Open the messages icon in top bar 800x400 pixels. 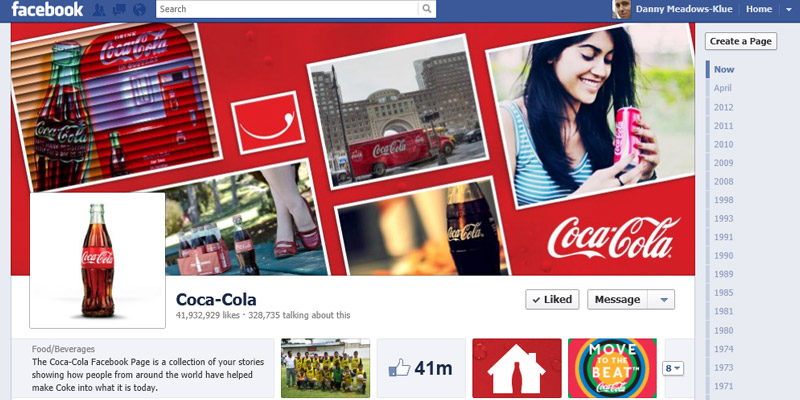click(119, 9)
